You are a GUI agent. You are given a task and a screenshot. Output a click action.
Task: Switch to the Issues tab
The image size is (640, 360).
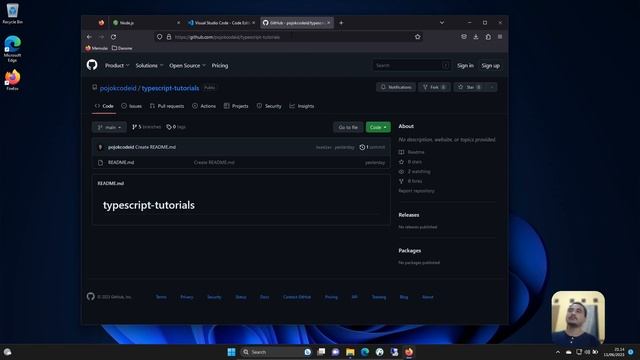(131, 106)
